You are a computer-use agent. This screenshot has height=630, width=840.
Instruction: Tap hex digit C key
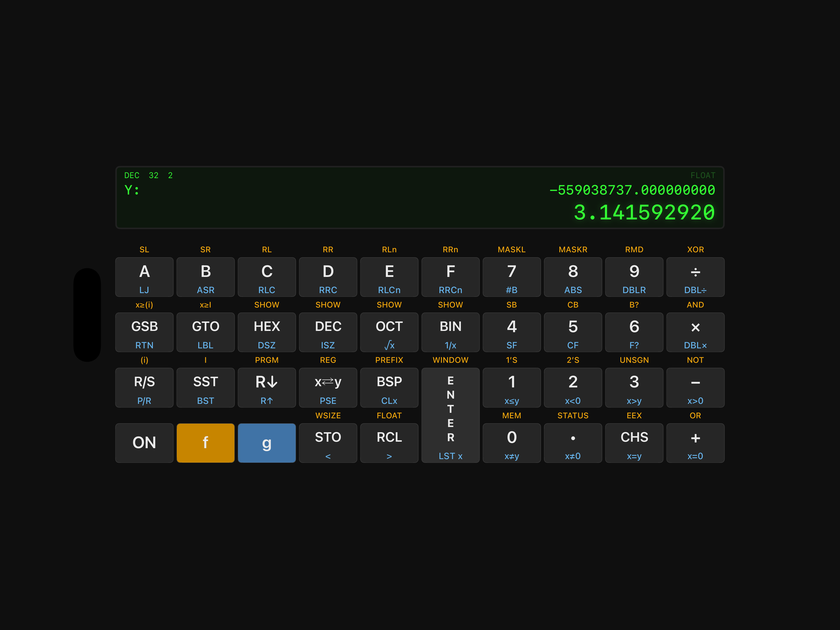[267, 277]
